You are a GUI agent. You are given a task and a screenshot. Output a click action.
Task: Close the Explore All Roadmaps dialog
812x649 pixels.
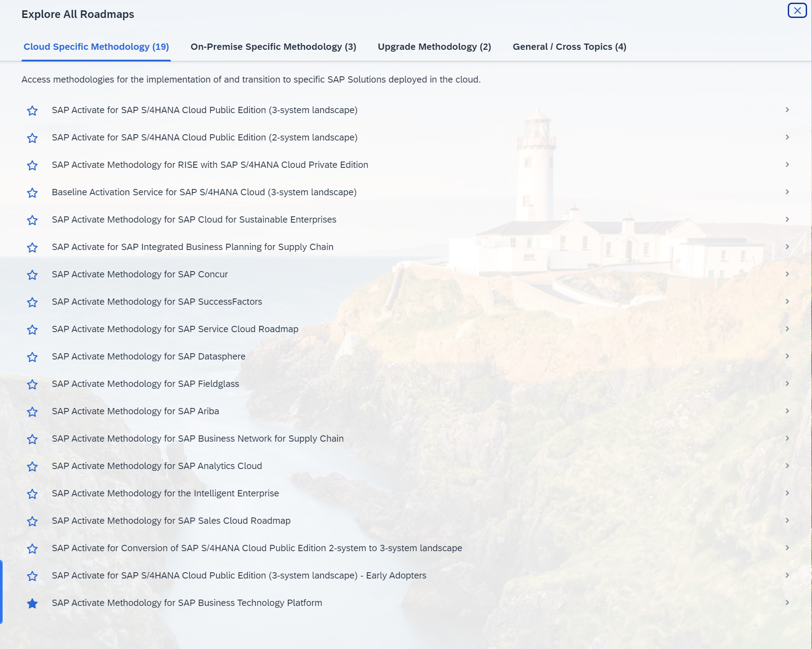[797, 10]
